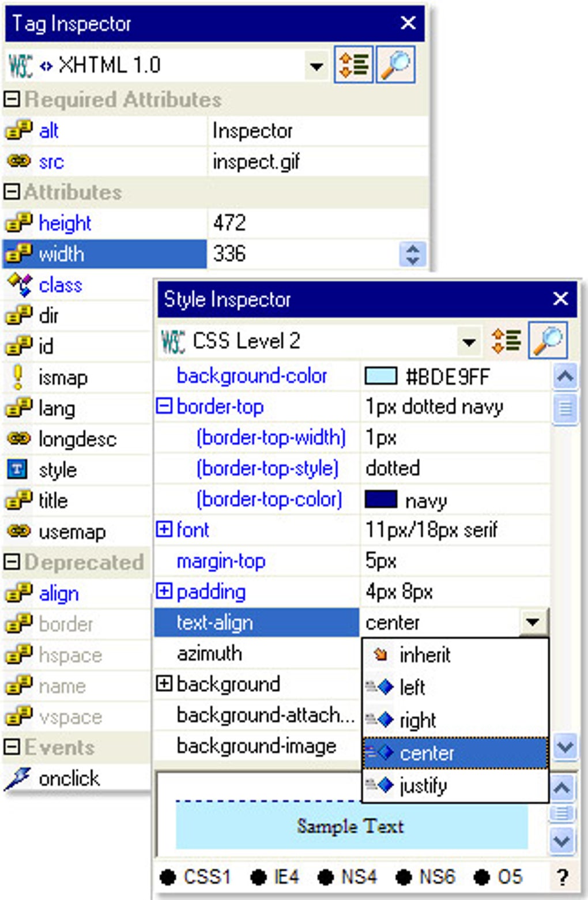Click the Style Inspector sort list icon
This screenshot has height=900, width=588.
pyautogui.click(x=506, y=340)
